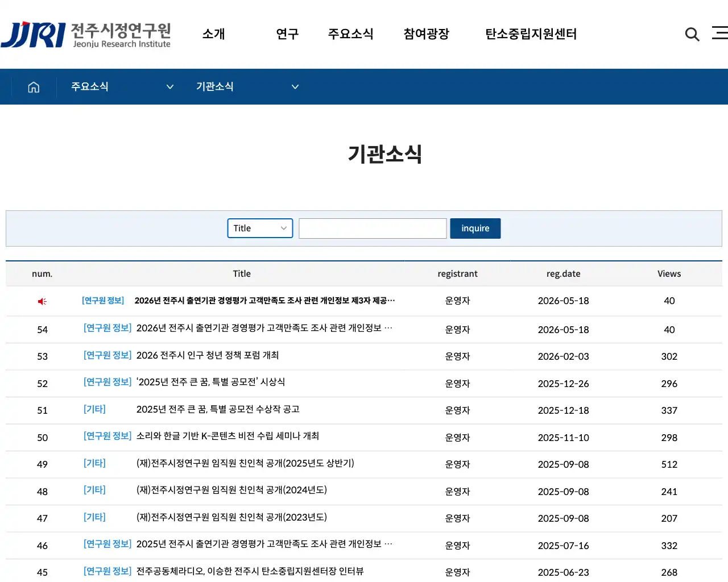Open the 탄소중립지원센터 menu

click(531, 34)
